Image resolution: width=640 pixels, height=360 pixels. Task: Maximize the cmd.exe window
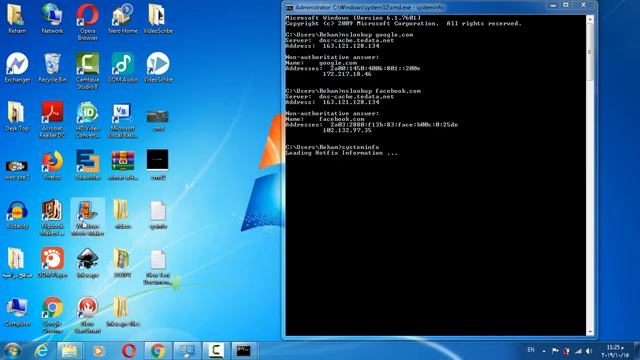click(566, 5)
